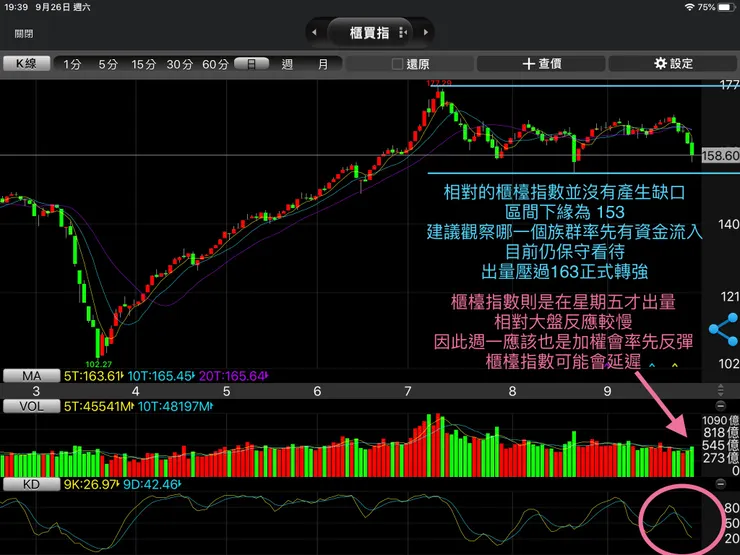Tap the up-down stepper beside the date axis

(x=720, y=390)
